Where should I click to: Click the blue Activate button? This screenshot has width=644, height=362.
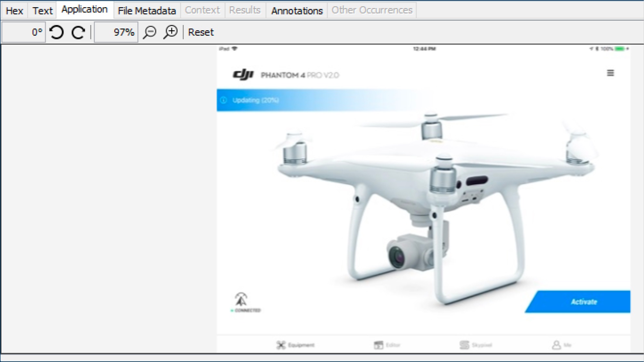(x=578, y=302)
